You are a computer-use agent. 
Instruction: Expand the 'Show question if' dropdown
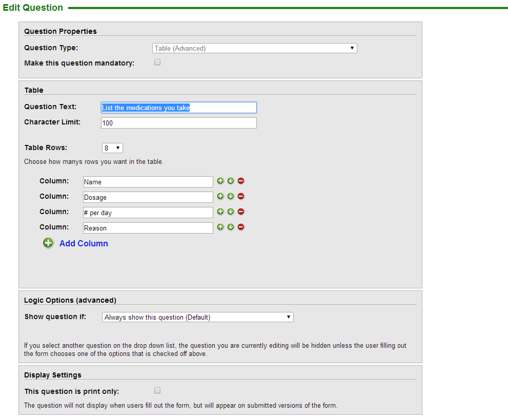coord(198,317)
